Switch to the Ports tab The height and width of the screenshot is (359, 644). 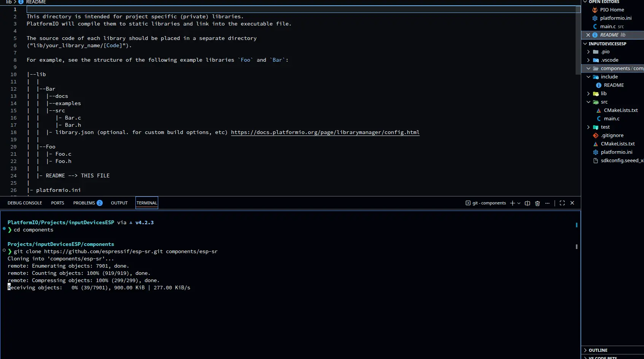click(x=57, y=203)
